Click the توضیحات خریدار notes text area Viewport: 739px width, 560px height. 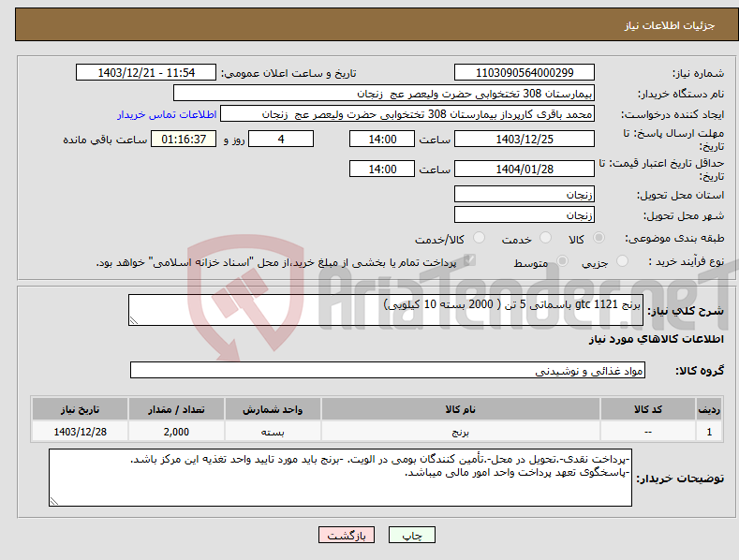click(340, 478)
